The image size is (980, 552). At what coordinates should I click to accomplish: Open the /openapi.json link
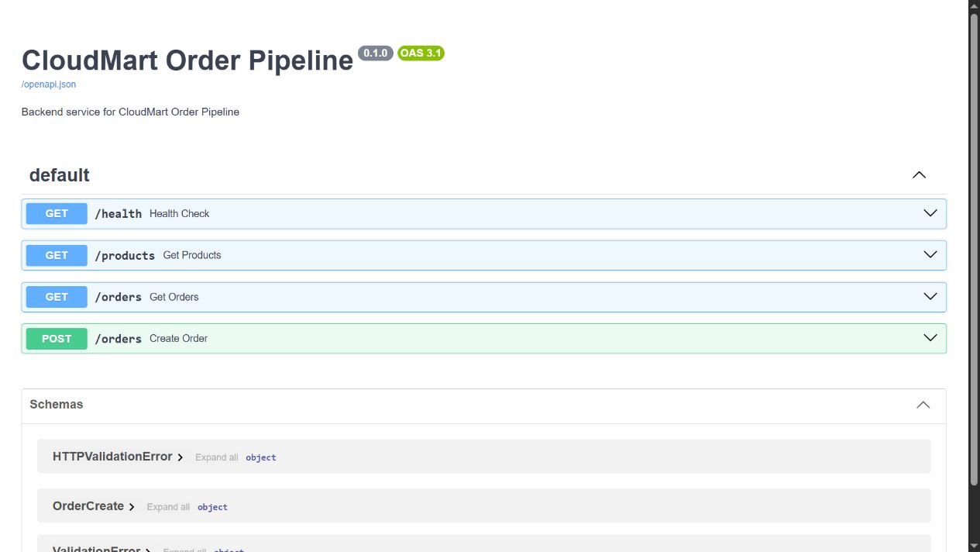pos(49,85)
